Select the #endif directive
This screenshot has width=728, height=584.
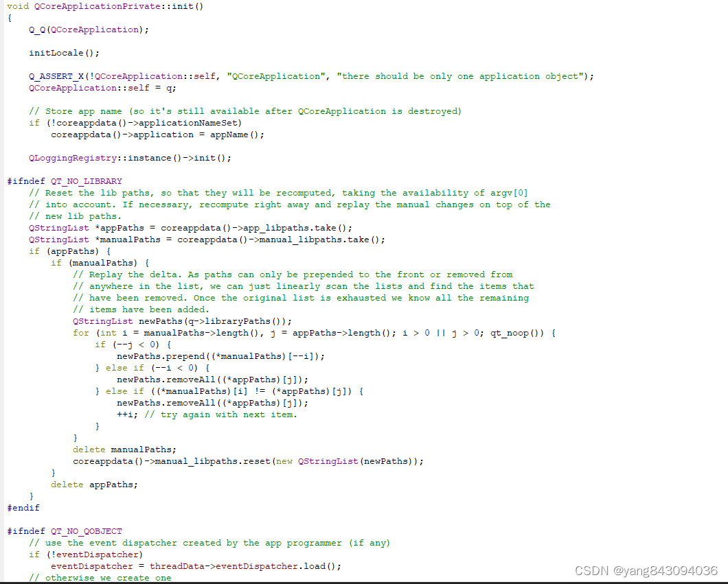coord(23,508)
